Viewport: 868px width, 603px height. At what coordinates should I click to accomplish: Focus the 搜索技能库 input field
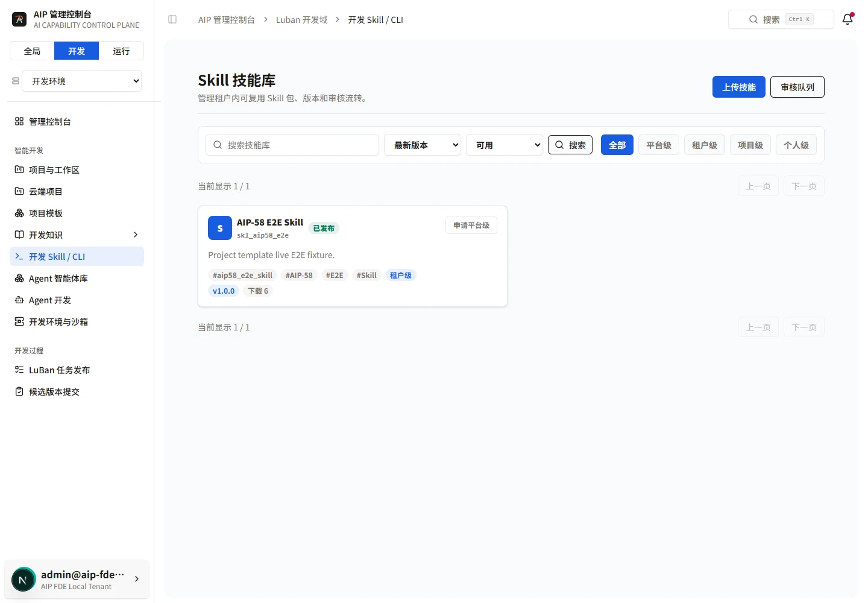point(292,145)
